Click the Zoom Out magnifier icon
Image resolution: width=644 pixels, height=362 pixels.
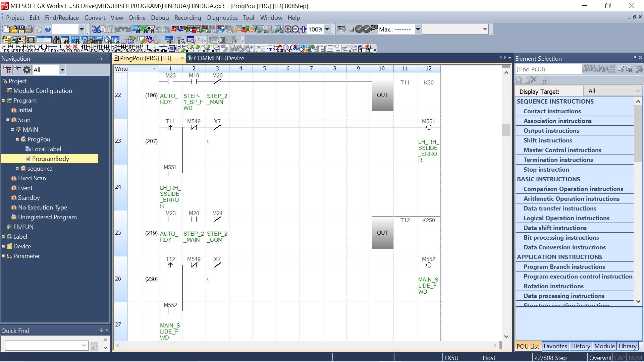pos(296,29)
